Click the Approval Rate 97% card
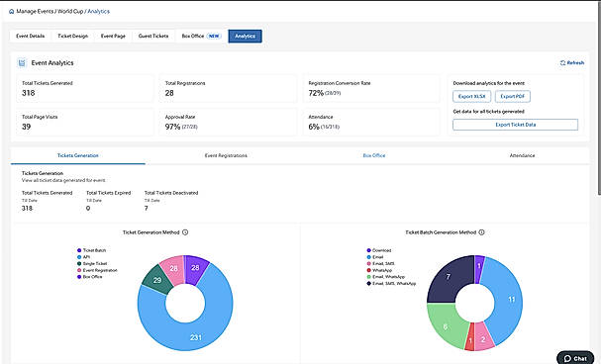601x364 pixels. pos(228,123)
